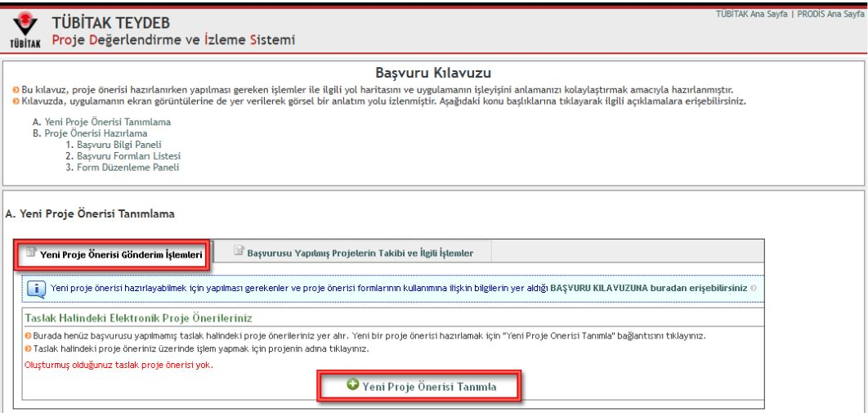Click the icon on Yeni Proje Önerisi Gönderim tab

point(31,253)
